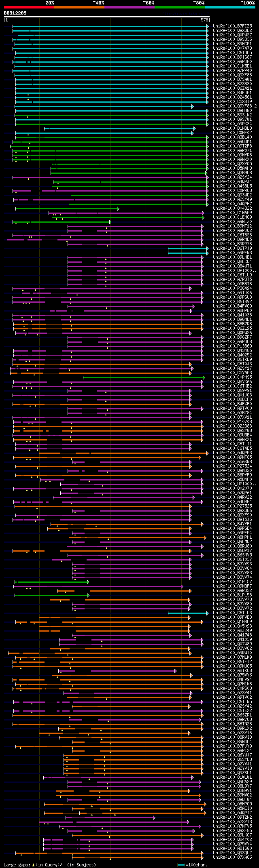Select label UniRef100_Q04822
Viewport: 259px width, 868px height.
232,208
